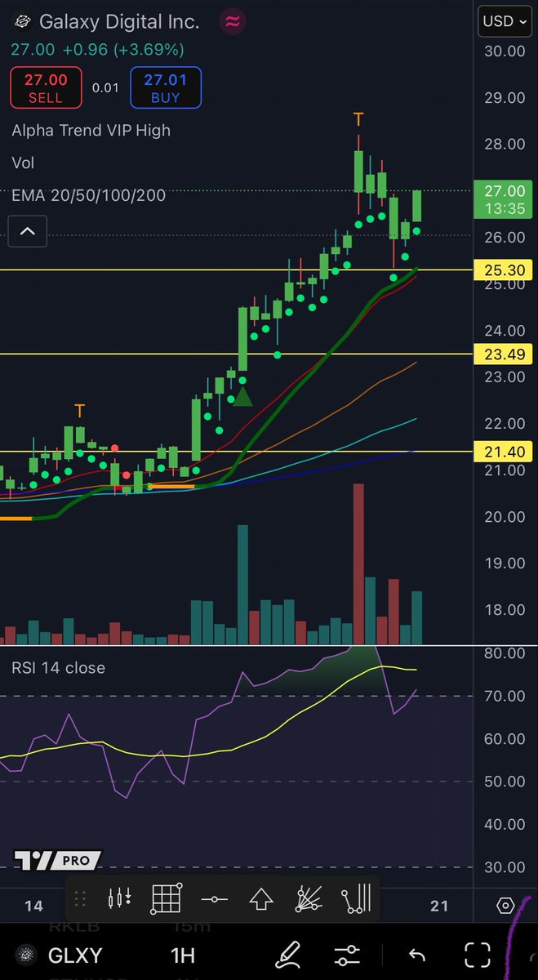This screenshot has width=538, height=980.
Task: Undo the last action with the arrow
Action: 417,955
